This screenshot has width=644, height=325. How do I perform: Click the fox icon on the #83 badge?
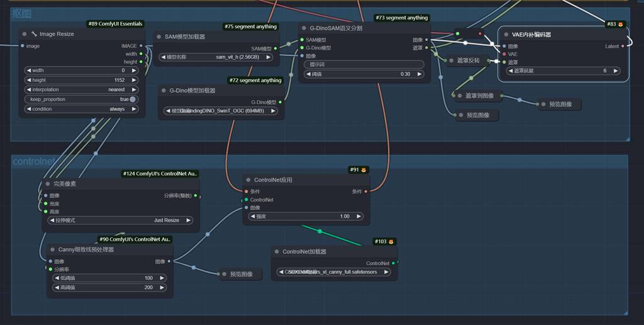coord(620,25)
